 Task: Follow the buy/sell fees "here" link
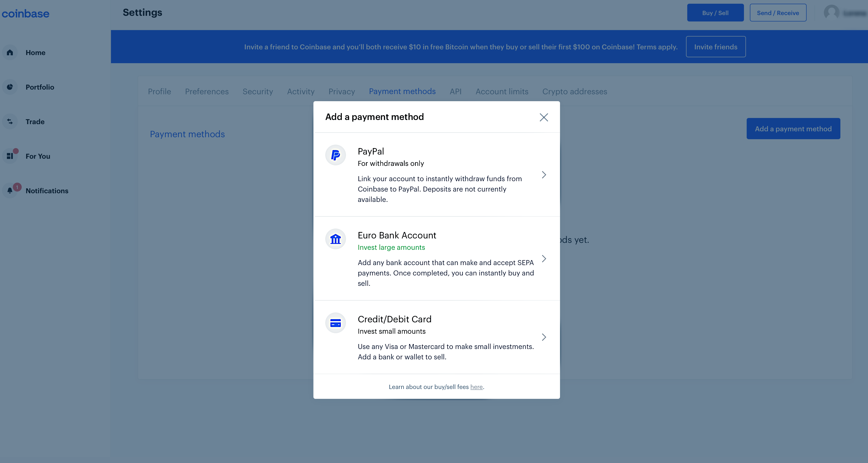pos(476,387)
